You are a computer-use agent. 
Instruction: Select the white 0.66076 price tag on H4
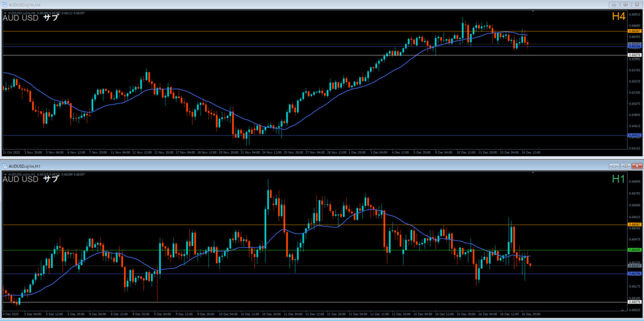[x=634, y=55]
